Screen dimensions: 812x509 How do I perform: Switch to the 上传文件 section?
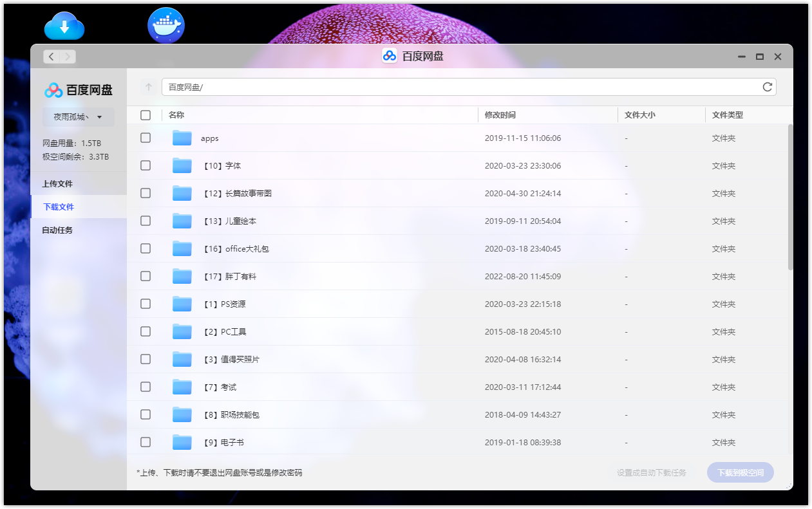79,183
